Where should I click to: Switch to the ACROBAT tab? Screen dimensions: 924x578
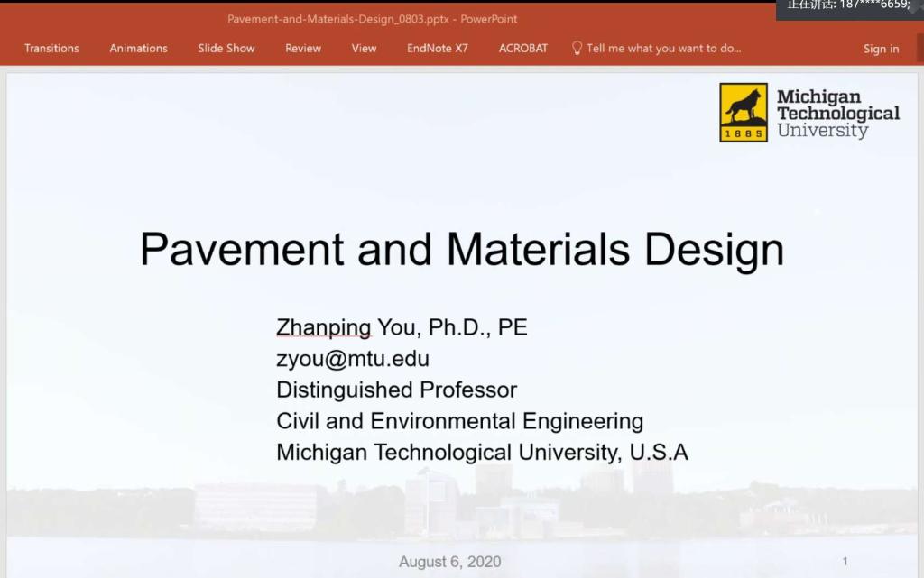523,49
